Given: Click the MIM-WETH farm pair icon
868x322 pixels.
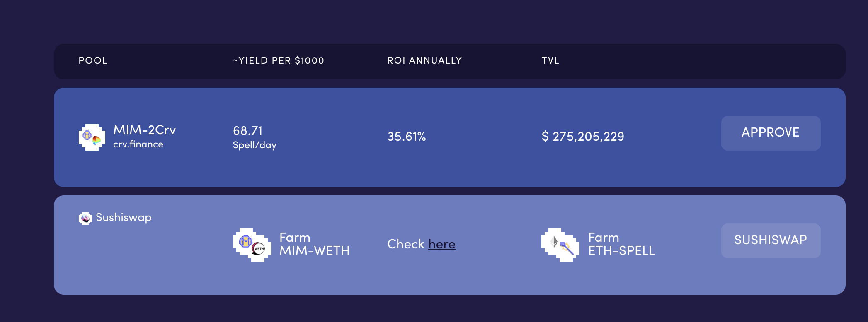Looking at the screenshot, I should 252,245.
